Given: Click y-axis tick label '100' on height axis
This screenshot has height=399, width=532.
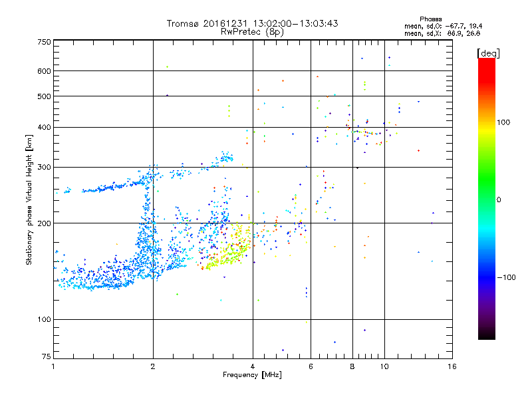Looking at the screenshot, I should pos(44,320).
